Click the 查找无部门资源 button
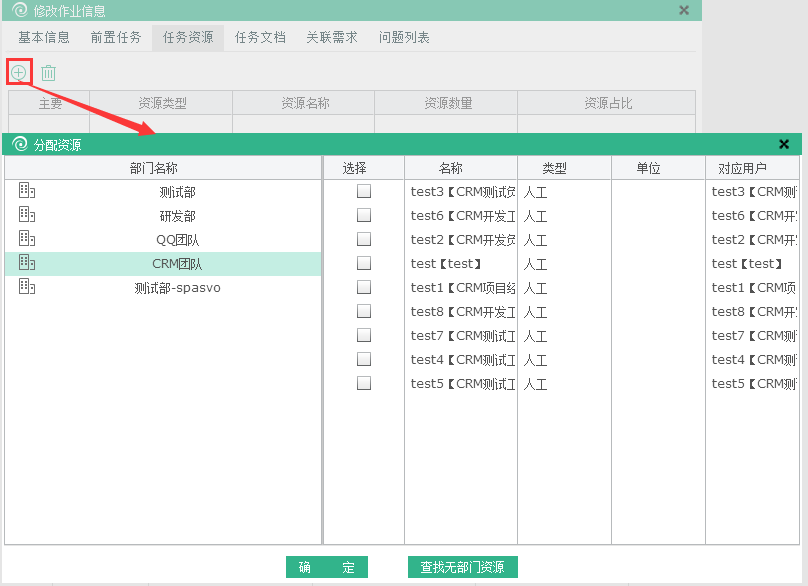The width and height of the screenshot is (808, 586). (x=462, y=567)
